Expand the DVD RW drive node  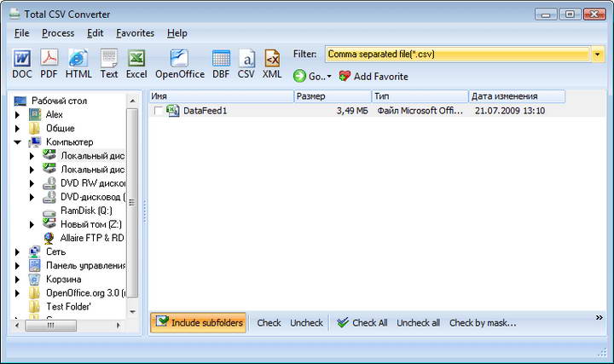point(32,183)
